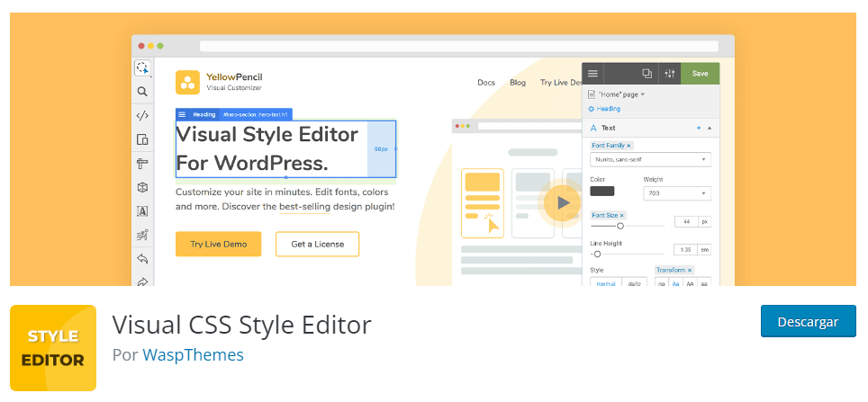Open the hamburger menu on blue Heading bar
868x402 pixels.
click(182, 114)
